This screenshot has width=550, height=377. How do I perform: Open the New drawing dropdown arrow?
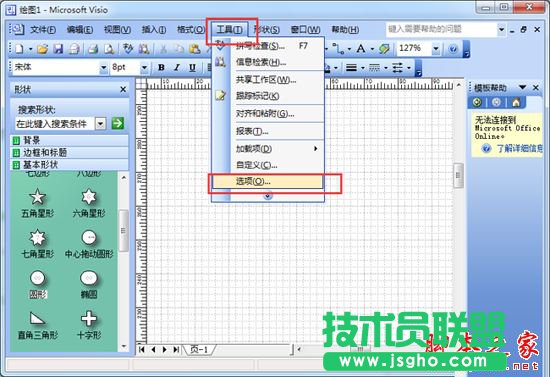[31, 49]
